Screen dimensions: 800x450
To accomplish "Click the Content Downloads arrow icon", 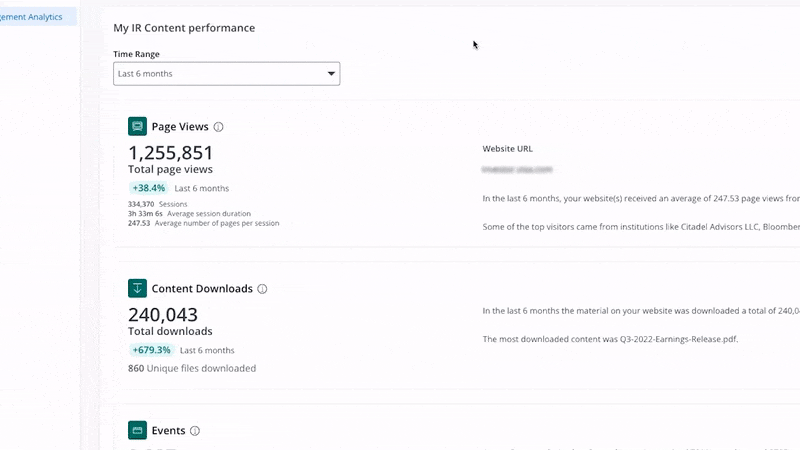I will click(x=137, y=288).
